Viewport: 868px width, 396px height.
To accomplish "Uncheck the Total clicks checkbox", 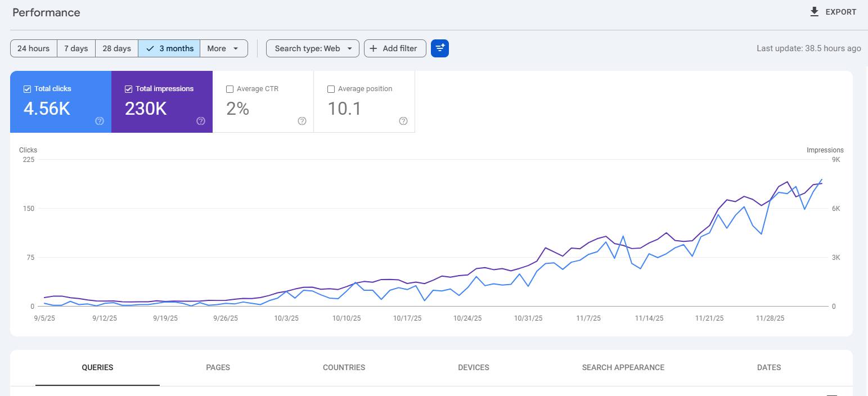I will pyautogui.click(x=27, y=89).
